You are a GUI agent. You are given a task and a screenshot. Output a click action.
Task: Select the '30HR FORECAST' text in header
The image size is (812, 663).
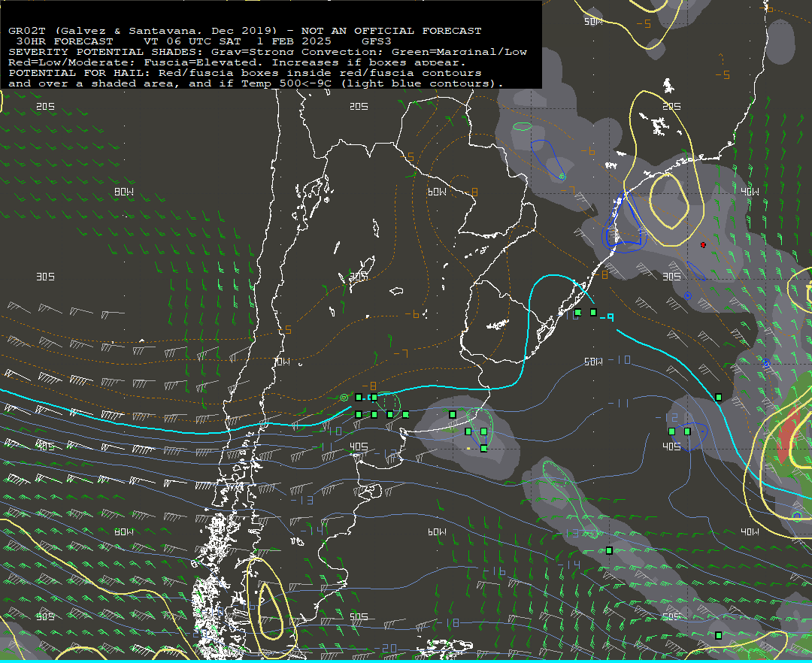click(65, 41)
